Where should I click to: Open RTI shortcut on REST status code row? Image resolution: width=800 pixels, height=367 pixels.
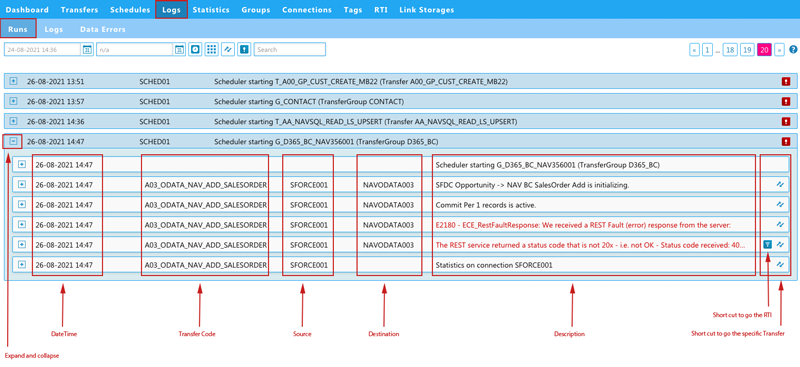(767, 244)
